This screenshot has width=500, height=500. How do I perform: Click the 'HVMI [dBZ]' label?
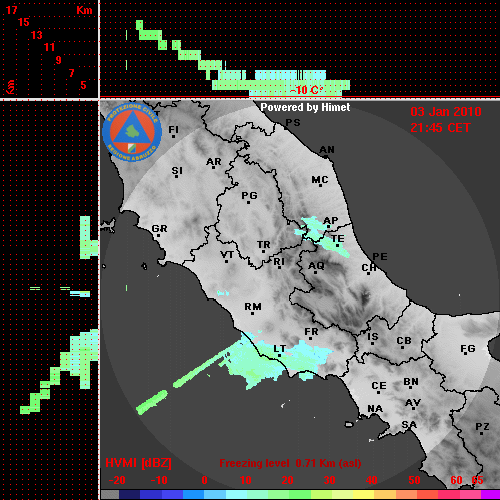point(138,463)
